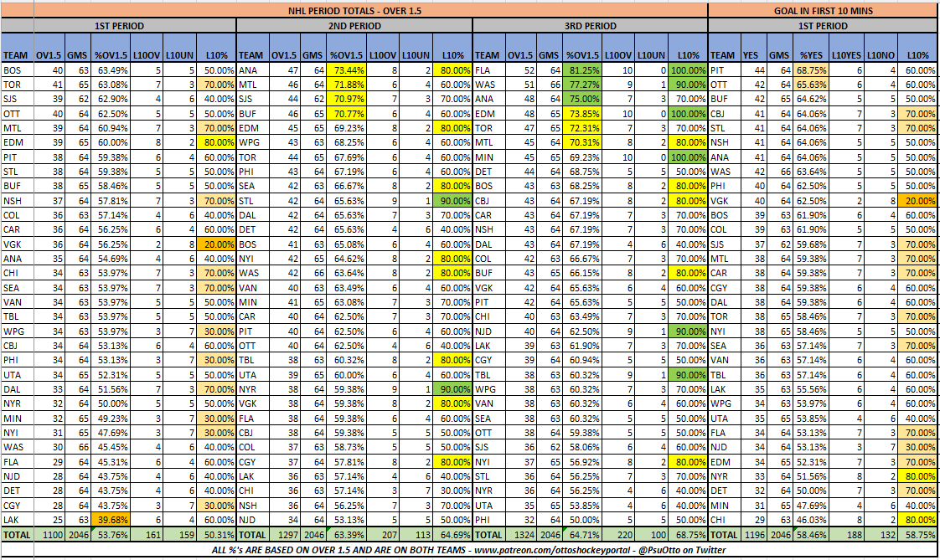Click the 57.81% cell for NSH 1st period
This screenshot has height=560, width=940.
pyautogui.click(x=111, y=201)
